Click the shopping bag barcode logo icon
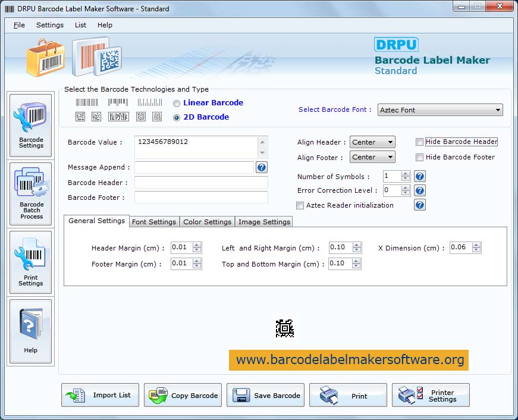 (x=45, y=58)
